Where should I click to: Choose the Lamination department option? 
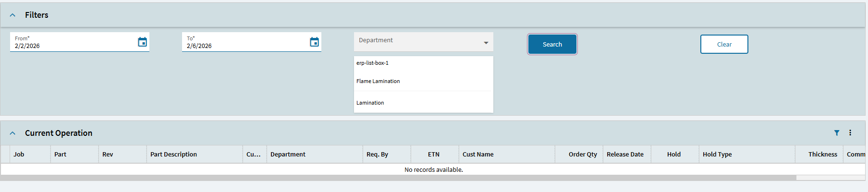point(370,103)
